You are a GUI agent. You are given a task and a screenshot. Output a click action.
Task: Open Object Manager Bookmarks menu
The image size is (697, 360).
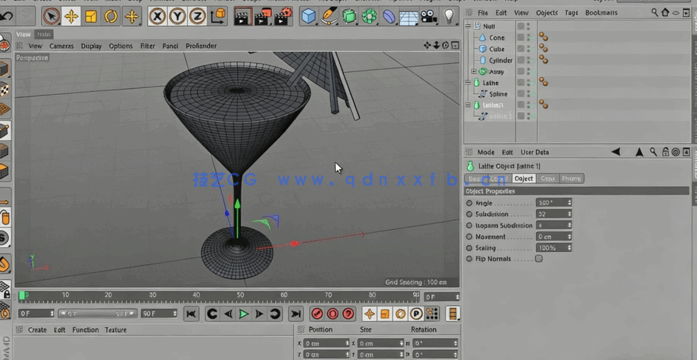pyautogui.click(x=601, y=12)
